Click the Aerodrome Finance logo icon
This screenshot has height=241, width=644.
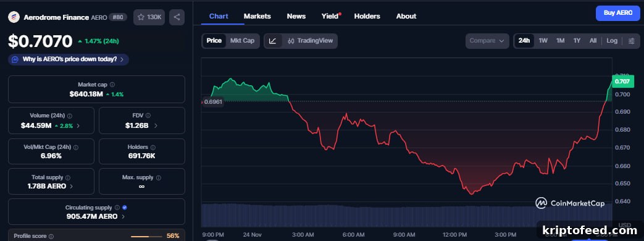click(14, 17)
